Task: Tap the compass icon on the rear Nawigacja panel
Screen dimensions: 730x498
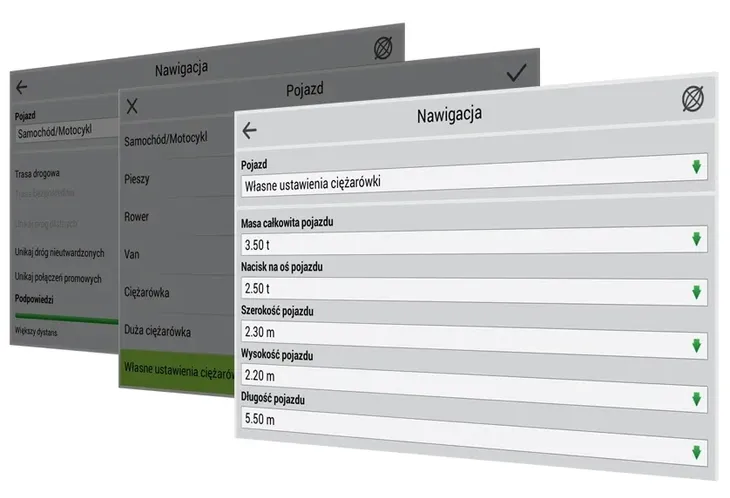Action: [x=383, y=48]
